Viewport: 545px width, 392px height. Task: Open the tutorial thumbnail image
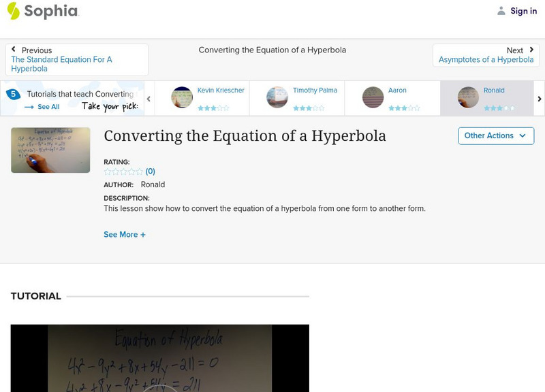(x=50, y=150)
